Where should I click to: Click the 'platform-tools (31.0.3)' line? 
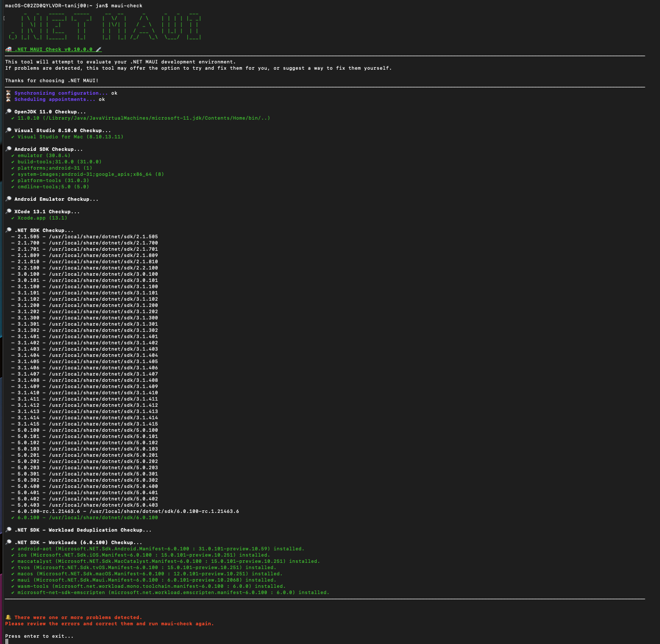coord(54,181)
